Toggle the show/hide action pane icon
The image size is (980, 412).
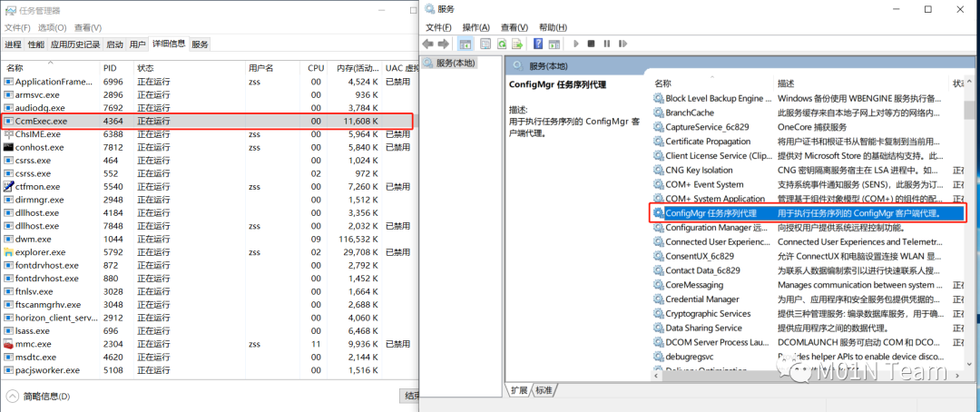[x=554, y=44]
